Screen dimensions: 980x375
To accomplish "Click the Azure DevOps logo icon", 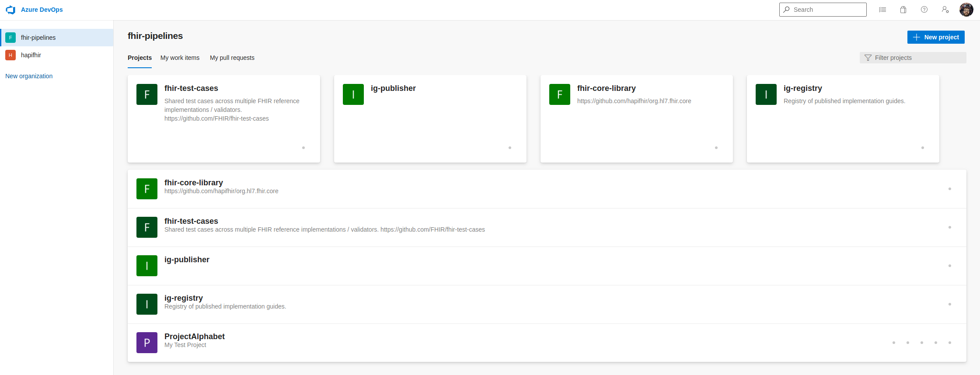I will tap(10, 10).
